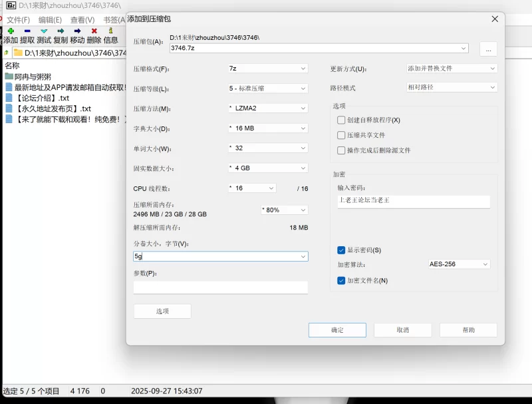Click the 输入密码 password input field
This screenshot has height=404, width=532.
point(413,201)
